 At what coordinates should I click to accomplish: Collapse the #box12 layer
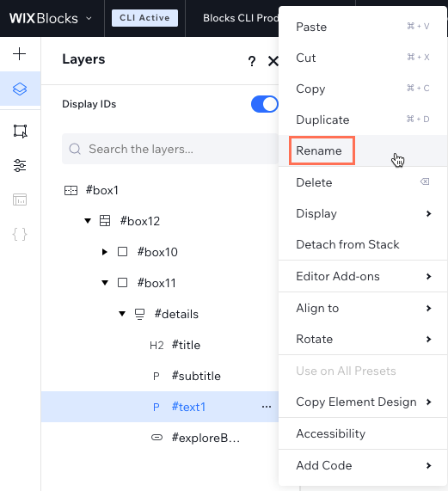click(x=88, y=221)
